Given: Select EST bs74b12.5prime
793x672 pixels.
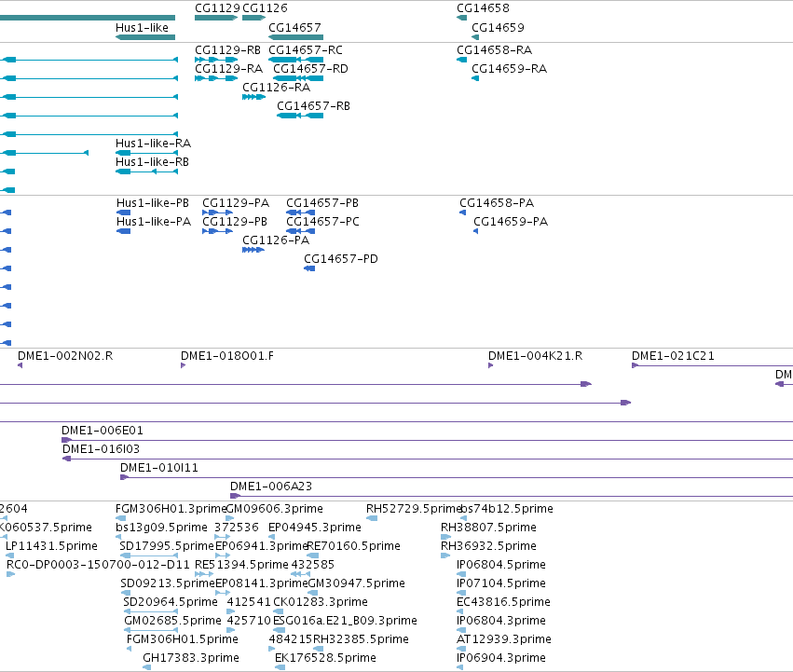Looking at the screenshot, I should (x=463, y=518).
